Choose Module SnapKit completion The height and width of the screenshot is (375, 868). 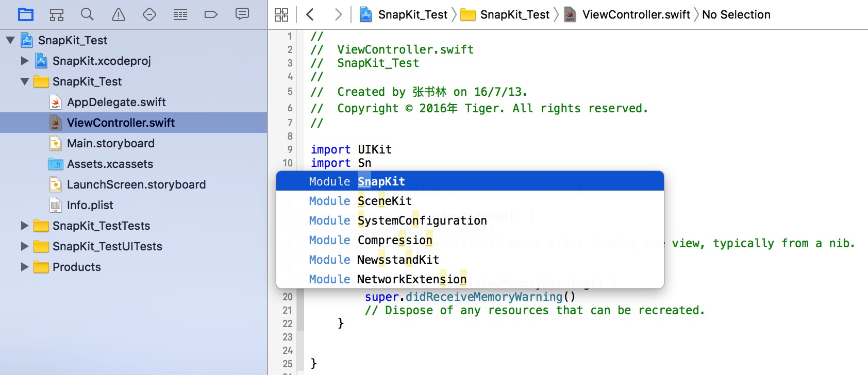tap(470, 181)
